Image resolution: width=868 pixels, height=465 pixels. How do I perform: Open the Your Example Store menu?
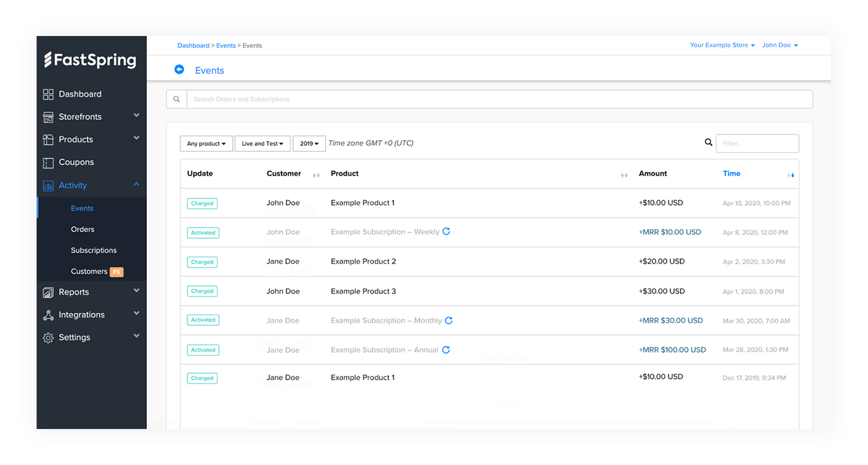click(x=722, y=45)
